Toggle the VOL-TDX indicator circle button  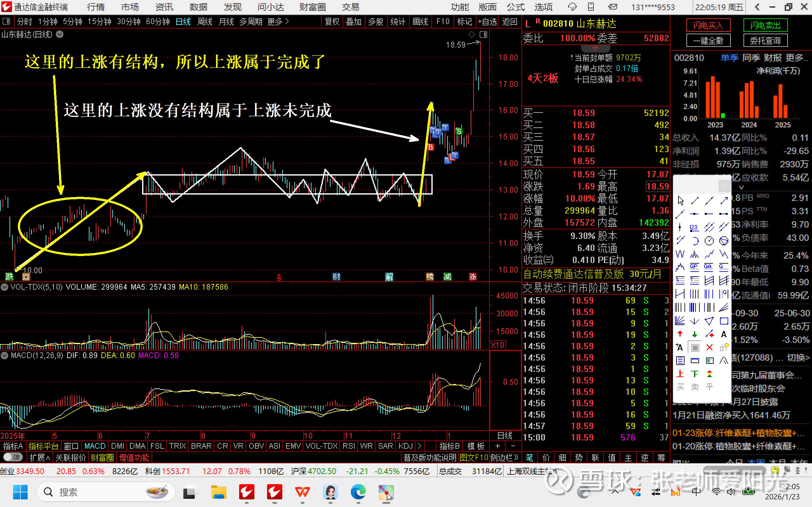point(4,287)
